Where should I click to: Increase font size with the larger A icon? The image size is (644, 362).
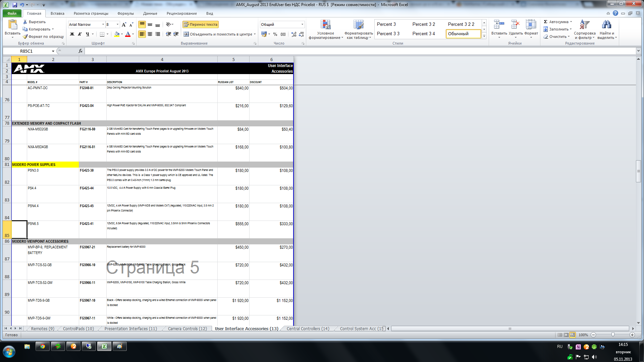click(124, 24)
